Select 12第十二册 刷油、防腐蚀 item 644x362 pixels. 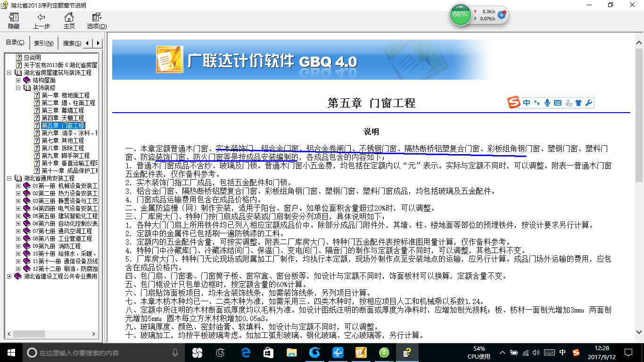(65, 269)
